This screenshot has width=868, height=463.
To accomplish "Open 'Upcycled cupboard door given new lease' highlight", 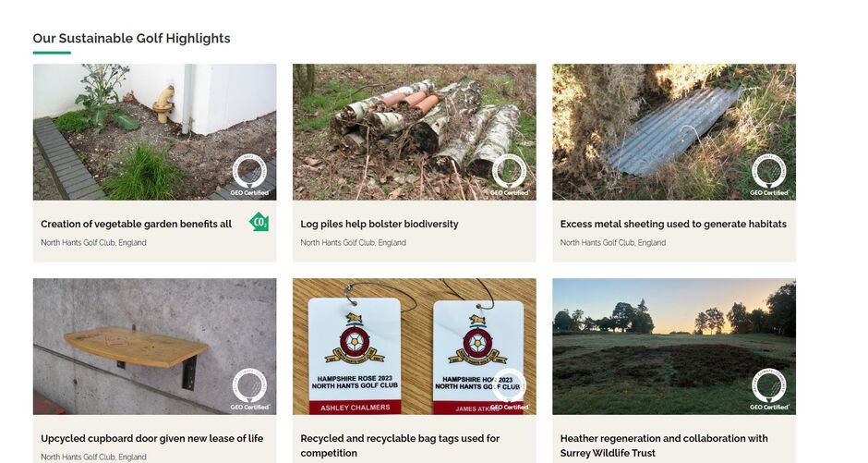I will click(x=151, y=438).
